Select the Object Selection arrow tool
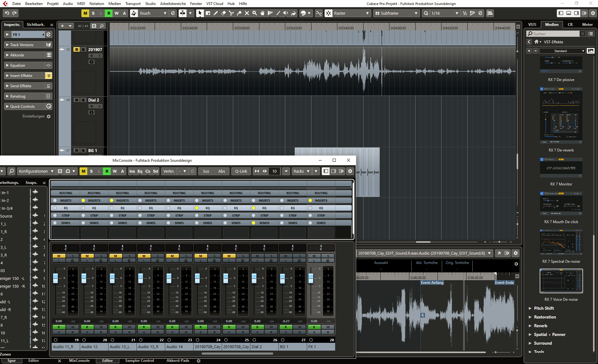The image size is (598, 364). (200, 13)
